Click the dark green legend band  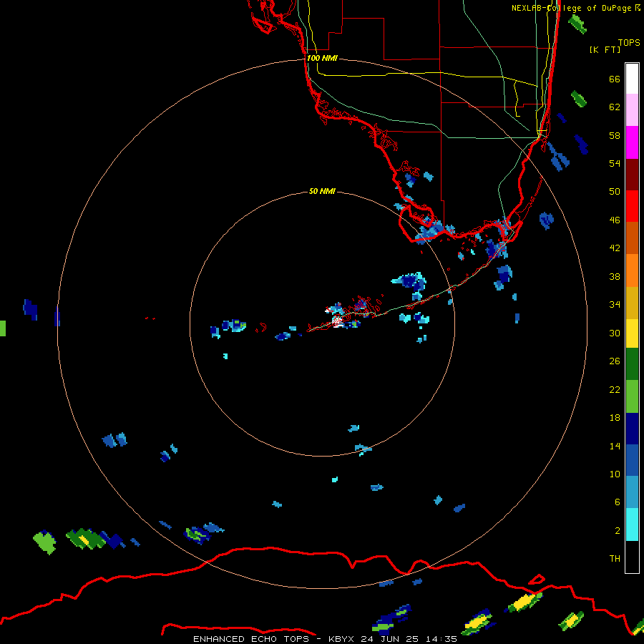632,364
